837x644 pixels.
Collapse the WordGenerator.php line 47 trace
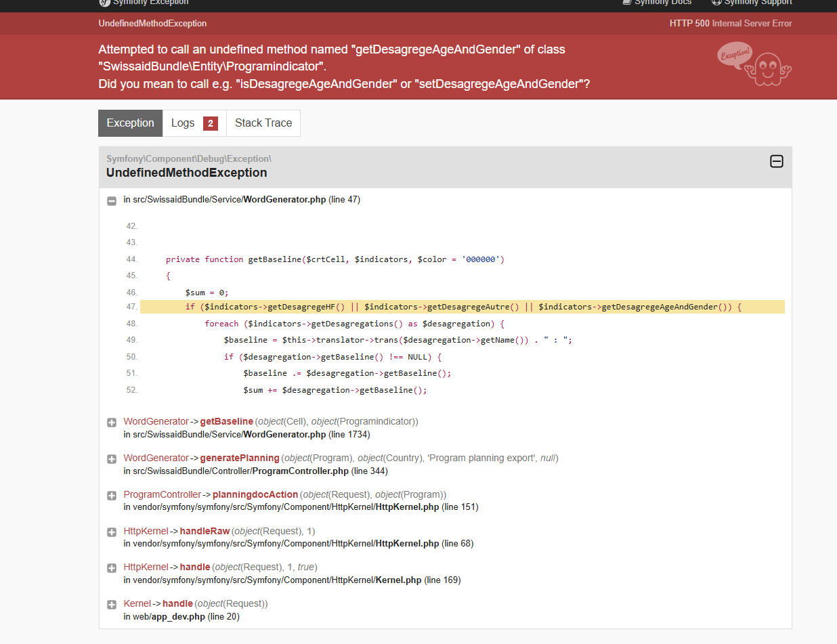click(112, 200)
